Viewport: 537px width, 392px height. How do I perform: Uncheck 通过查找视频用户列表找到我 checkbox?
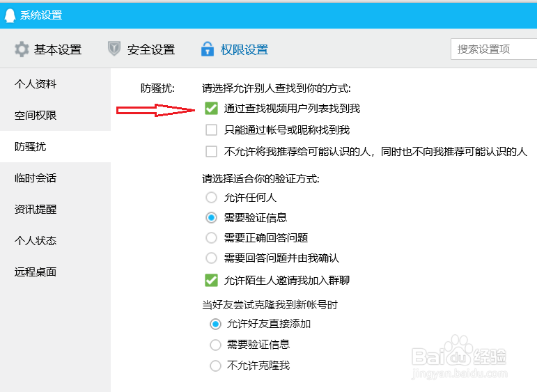click(x=211, y=109)
